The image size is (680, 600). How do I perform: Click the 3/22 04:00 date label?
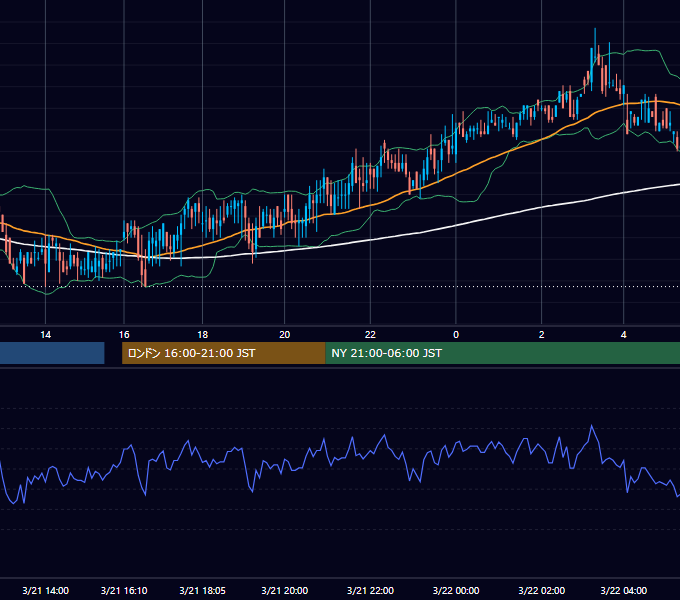pos(624,590)
